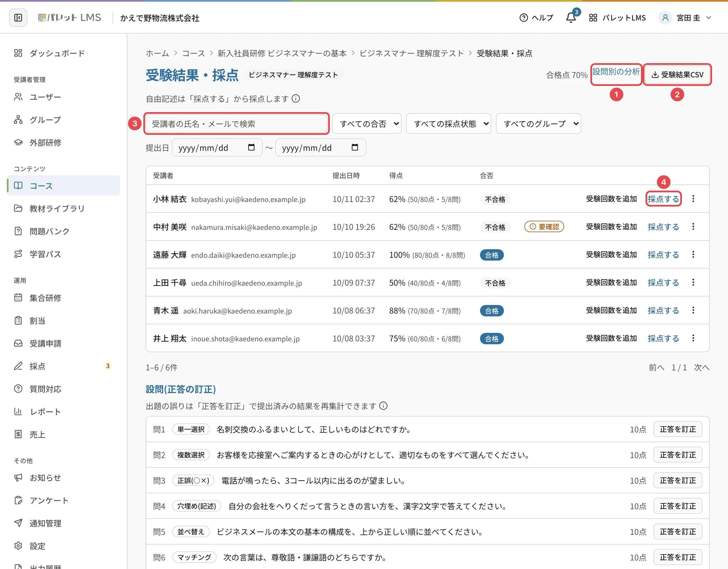Open the more-options menu for 小林 結衣
Screen dimensions: 728x569
click(x=693, y=199)
